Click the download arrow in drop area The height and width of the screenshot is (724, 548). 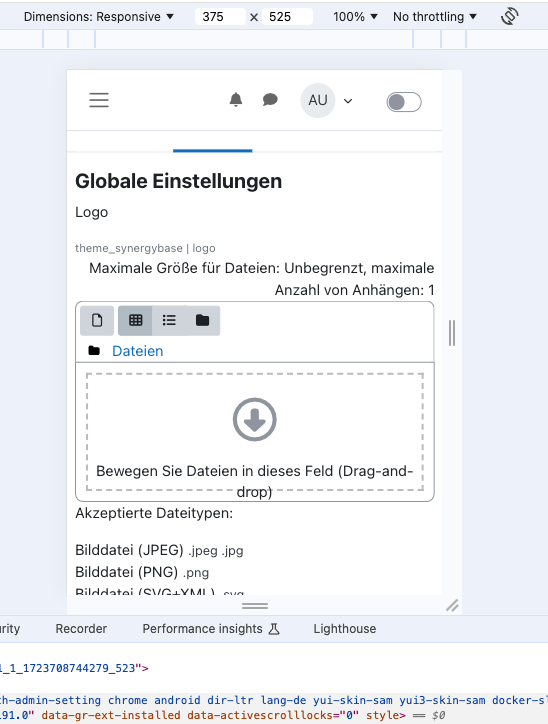(x=254, y=420)
